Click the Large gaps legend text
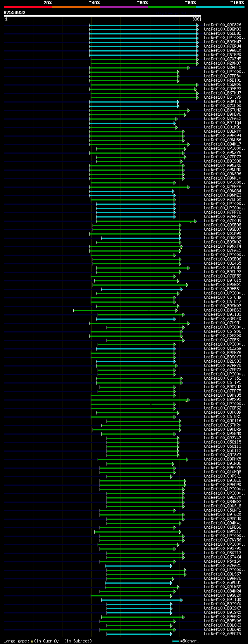This screenshot has height=644, width=248. tap(48, 641)
